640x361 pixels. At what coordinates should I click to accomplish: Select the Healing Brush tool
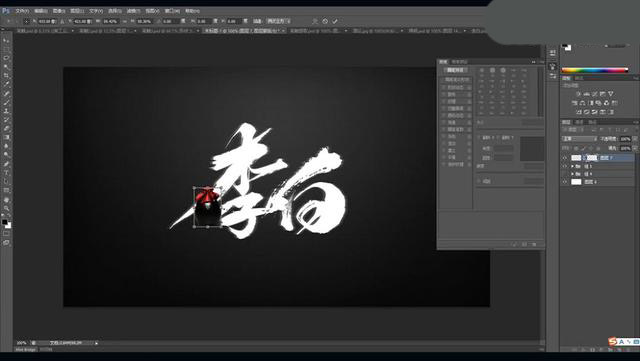coord(6,94)
